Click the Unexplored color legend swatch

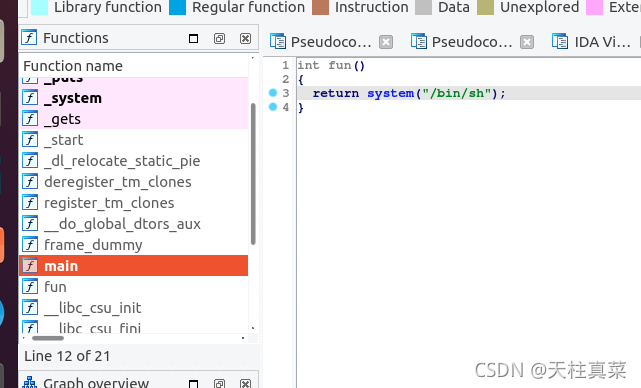point(486,7)
